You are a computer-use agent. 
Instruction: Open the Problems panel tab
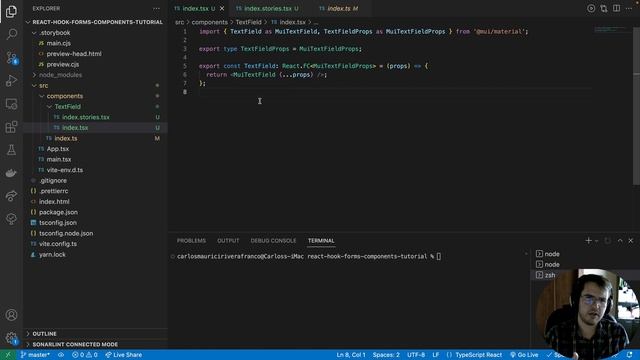191,241
